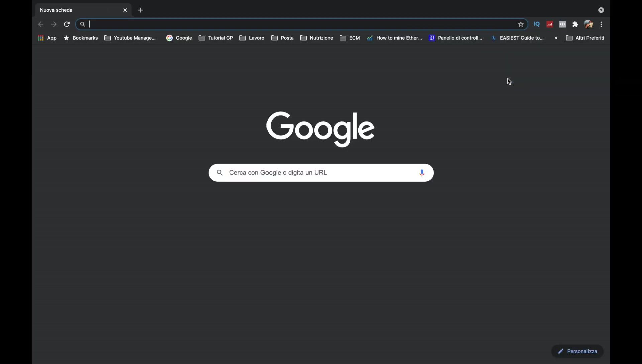Click the Google search box

pyautogui.click(x=321, y=173)
